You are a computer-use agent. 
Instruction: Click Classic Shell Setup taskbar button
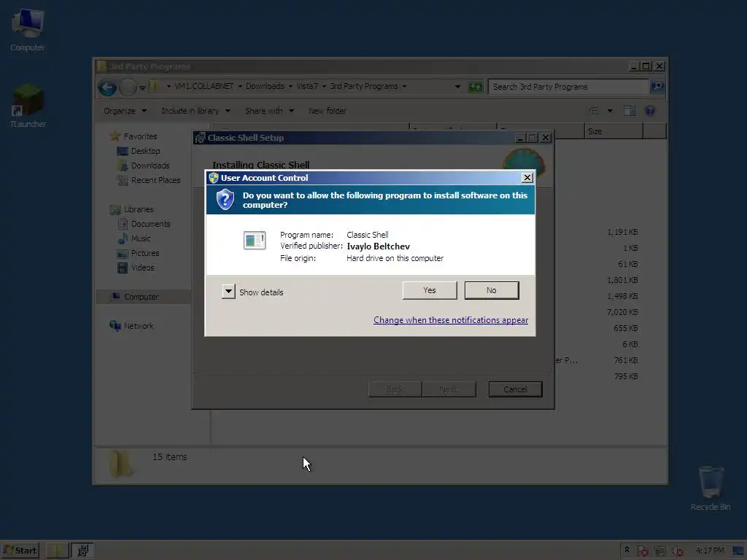pos(82,551)
